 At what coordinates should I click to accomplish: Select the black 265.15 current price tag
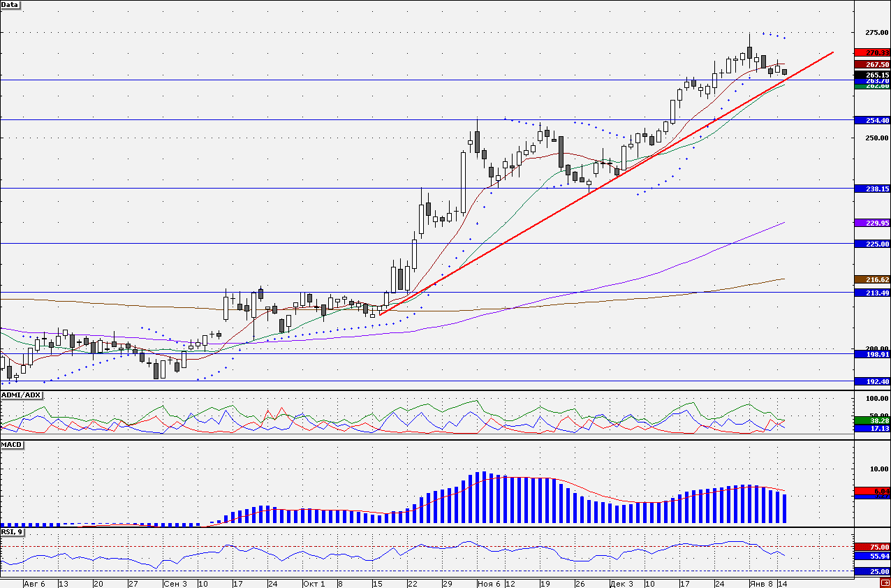tap(872, 75)
